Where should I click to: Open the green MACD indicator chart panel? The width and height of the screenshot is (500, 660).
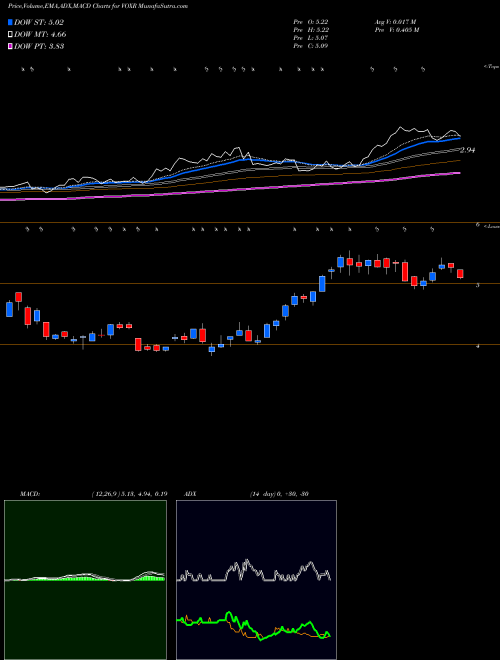click(85, 580)
